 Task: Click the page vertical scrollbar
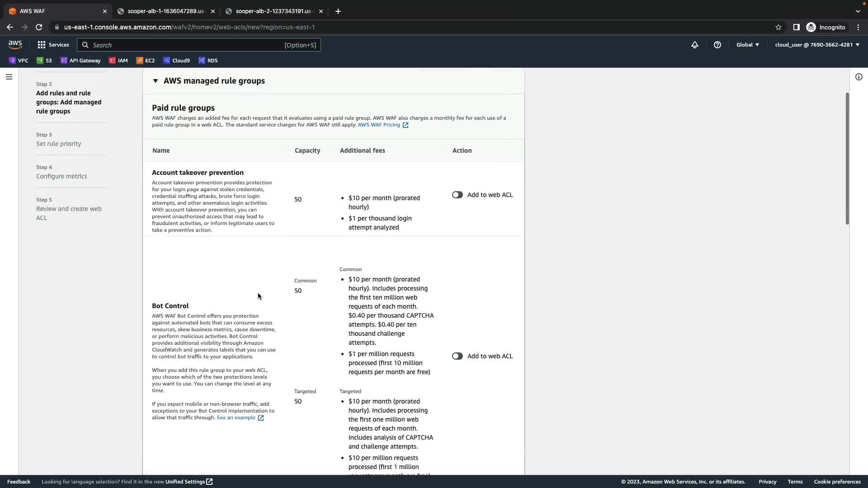pos(847,158)
